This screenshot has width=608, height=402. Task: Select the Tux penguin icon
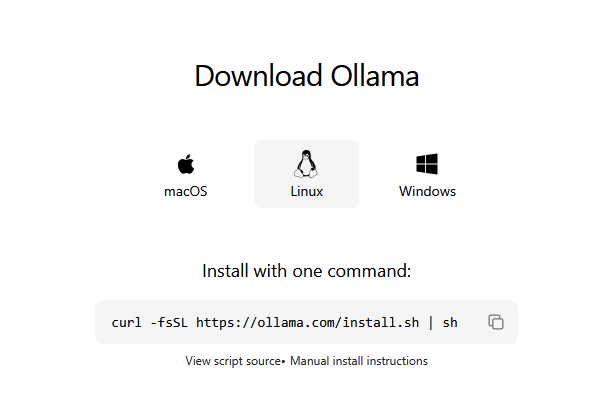[x=306, y=164]
